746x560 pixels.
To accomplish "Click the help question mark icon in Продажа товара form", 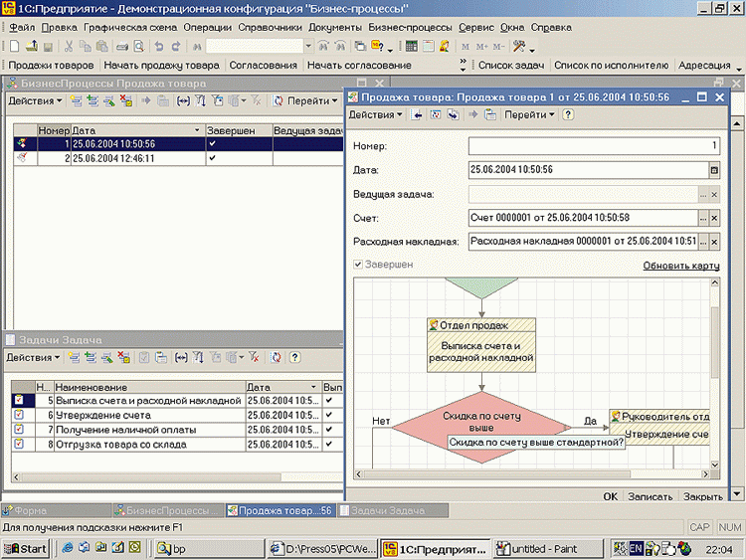I will click(568, 114).
